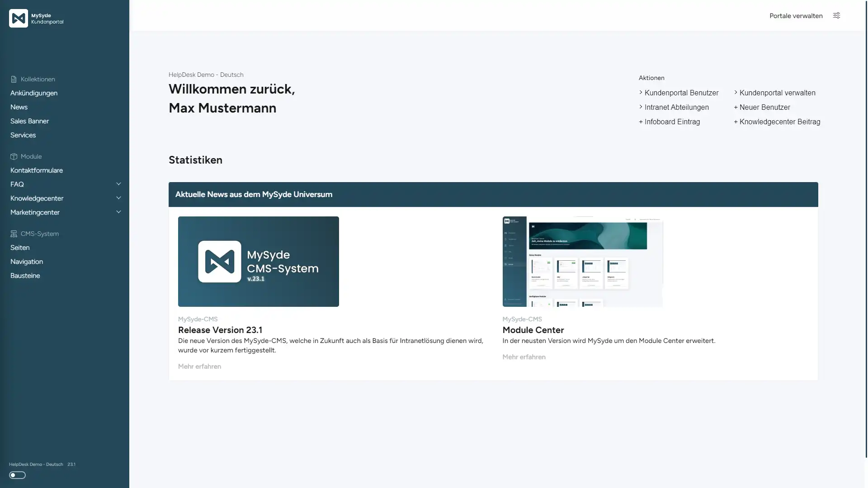This screenshot has height=488, width=868.
Task: Click the Statistiken heading
Action: pos(195,160)
